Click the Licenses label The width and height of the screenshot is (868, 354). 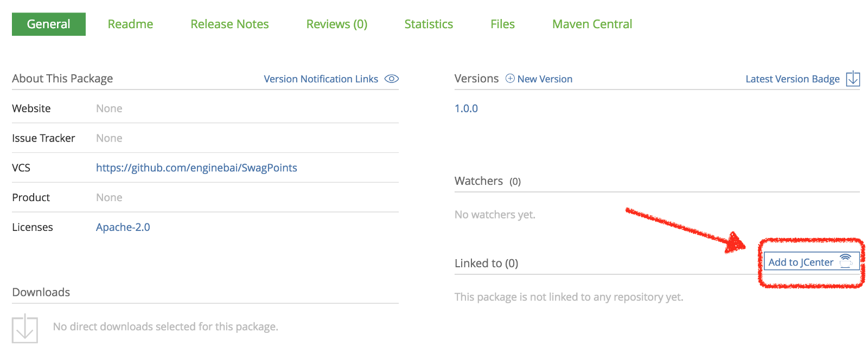[33, 227]
